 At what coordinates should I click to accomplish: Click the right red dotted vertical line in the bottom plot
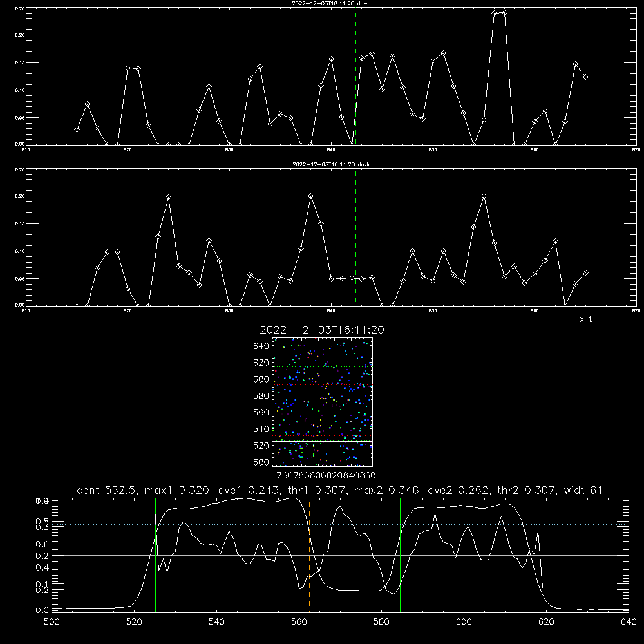click(435, 555)
